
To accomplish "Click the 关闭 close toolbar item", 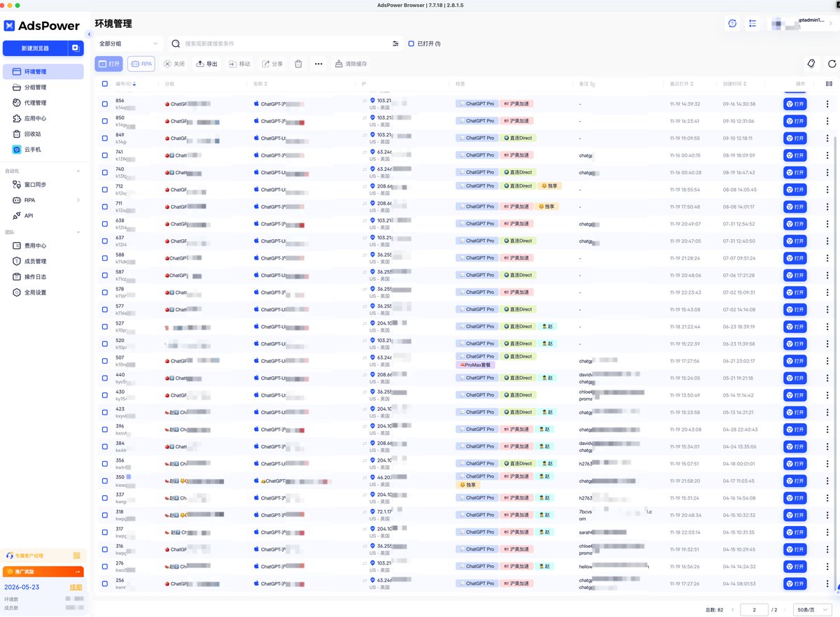I will 174,64.
